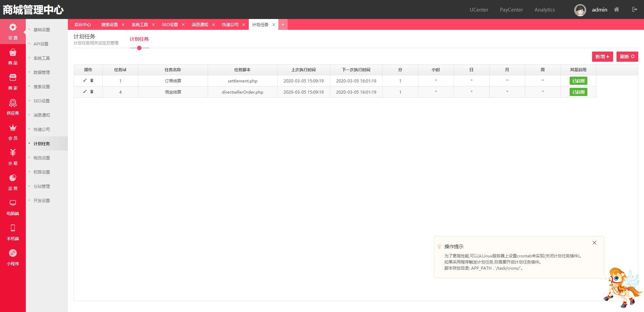Viewport: 644px width, 312px height.
Task: Select the 计划任务 sub-tab under the heading
Action: pyautogui.click(x=139, y=39)
